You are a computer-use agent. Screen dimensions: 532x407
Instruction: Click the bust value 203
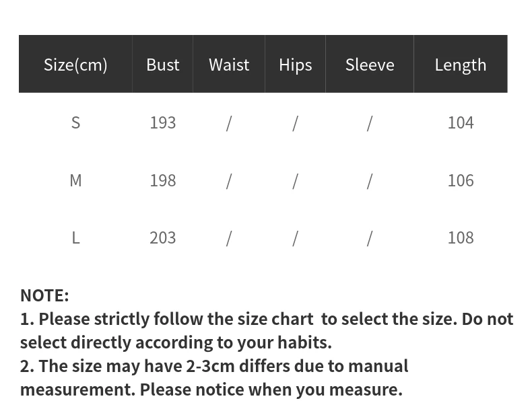click(163, 238)
